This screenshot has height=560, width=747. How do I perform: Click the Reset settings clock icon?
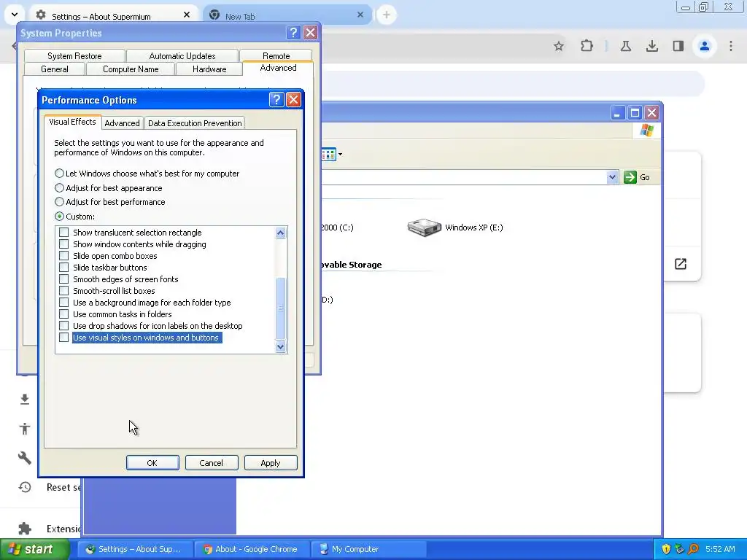(x=25, y=487)
